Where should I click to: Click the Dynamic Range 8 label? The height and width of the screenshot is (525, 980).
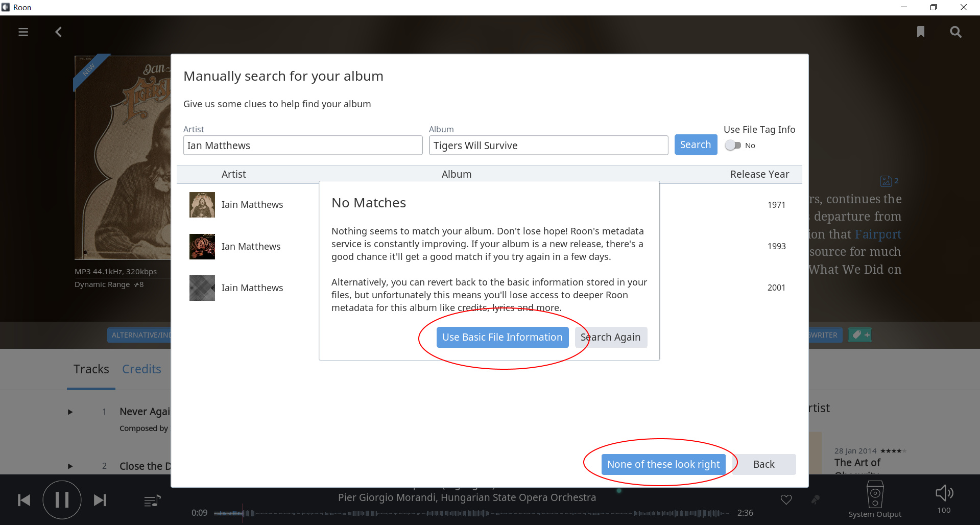[x=109, y=284]
